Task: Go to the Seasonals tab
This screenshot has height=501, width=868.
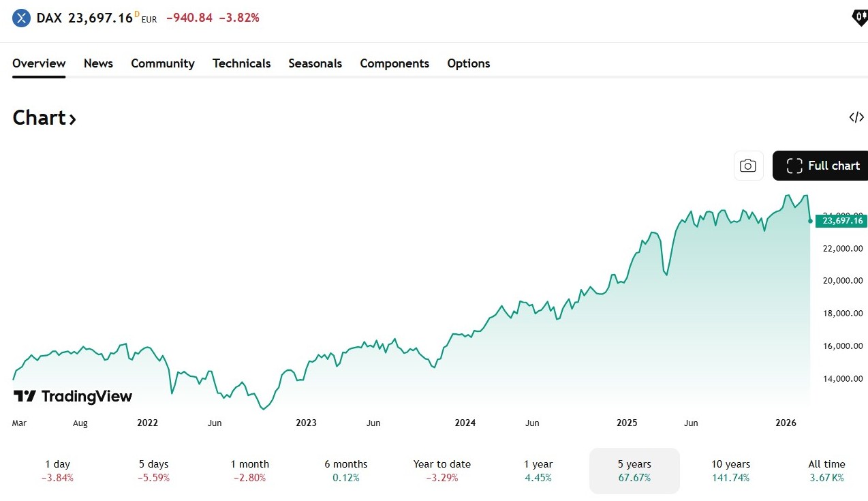Action: pyautogui.click(x=315, y=63)
